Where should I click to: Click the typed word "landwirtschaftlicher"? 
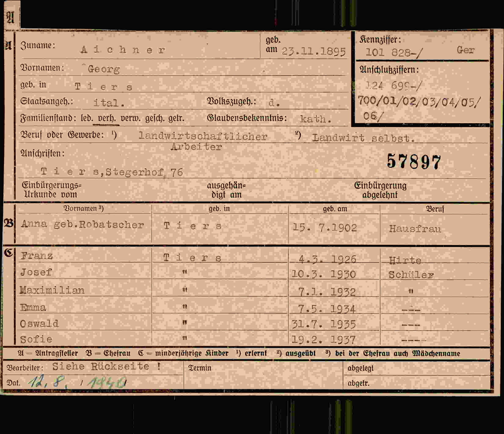pyautogui.click(x=203, y=136)
